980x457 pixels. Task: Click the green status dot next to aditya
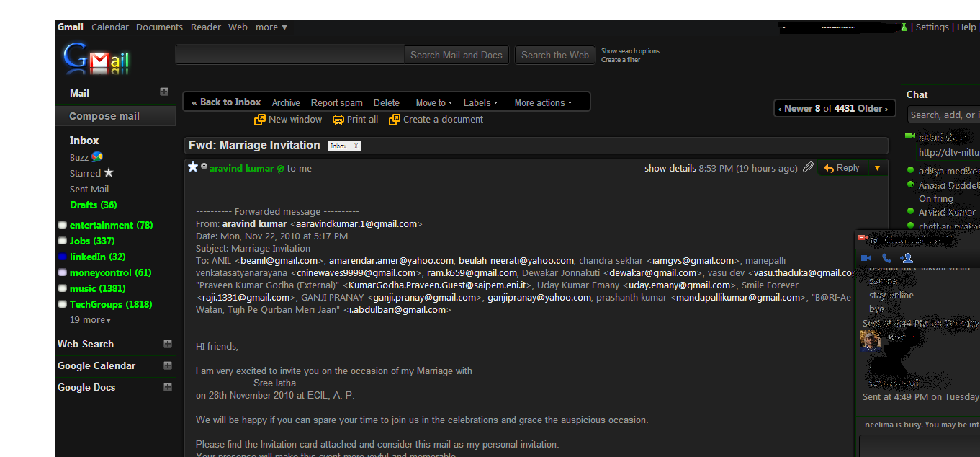(x=911, y=171)
